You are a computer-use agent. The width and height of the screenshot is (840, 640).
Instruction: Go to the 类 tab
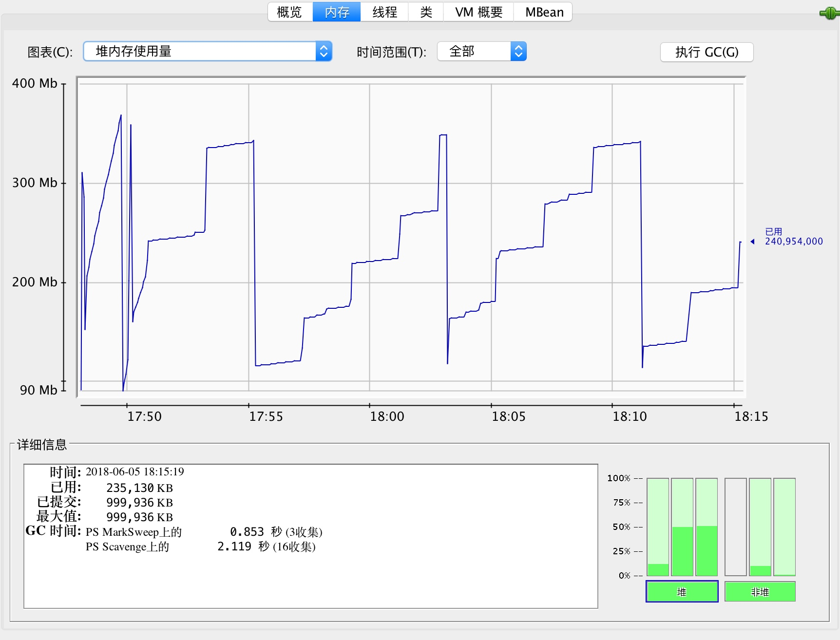click(x=426, y=12)
